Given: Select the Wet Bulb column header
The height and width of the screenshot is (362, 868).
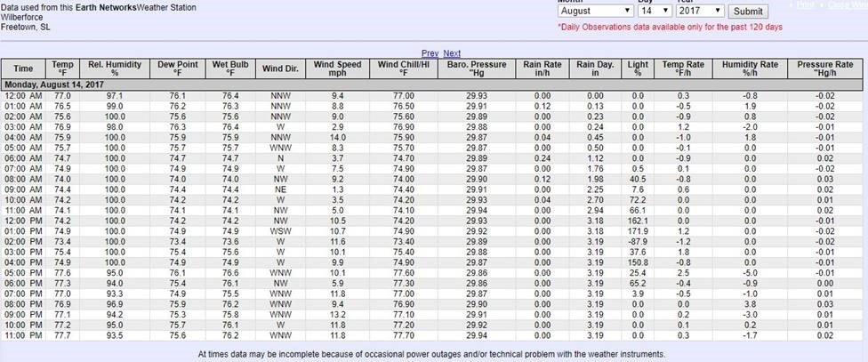Looking at the screenshot, I should 230,68.
